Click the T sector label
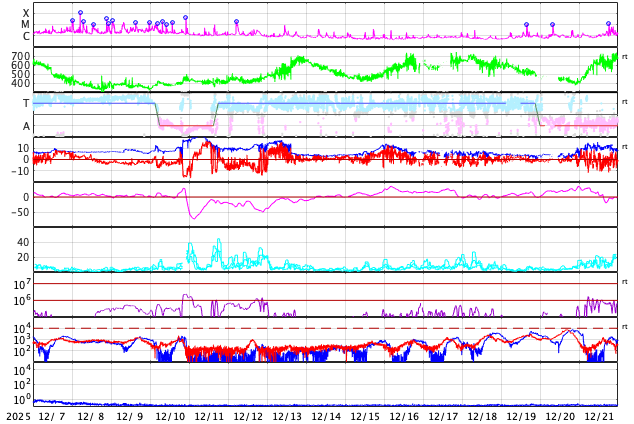 click(26, 103)
